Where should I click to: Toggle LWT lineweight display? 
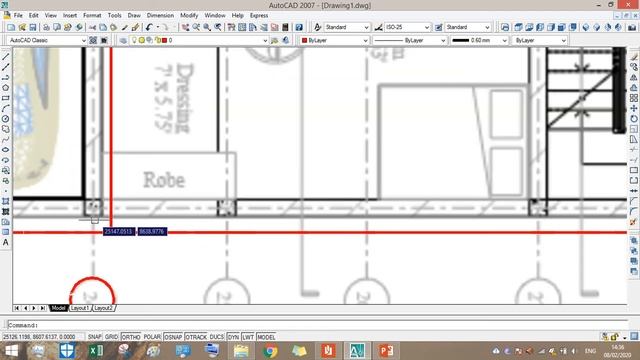pos(248,337)
